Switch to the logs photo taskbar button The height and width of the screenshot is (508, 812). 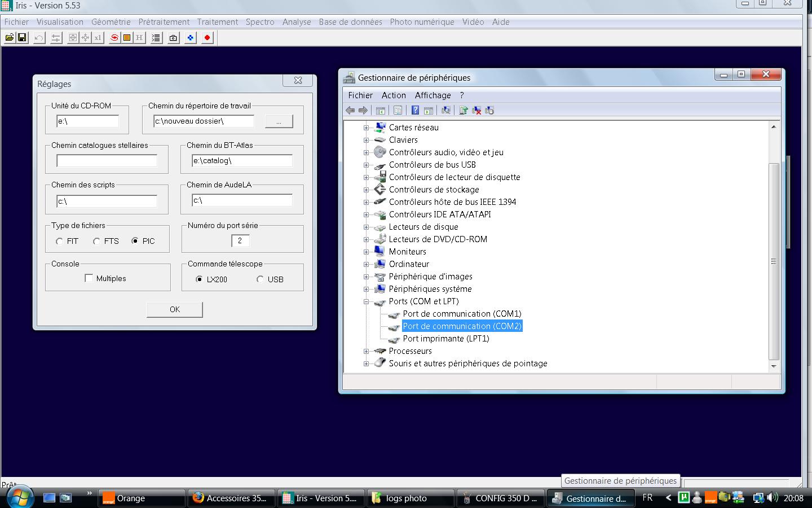point(411,498)
